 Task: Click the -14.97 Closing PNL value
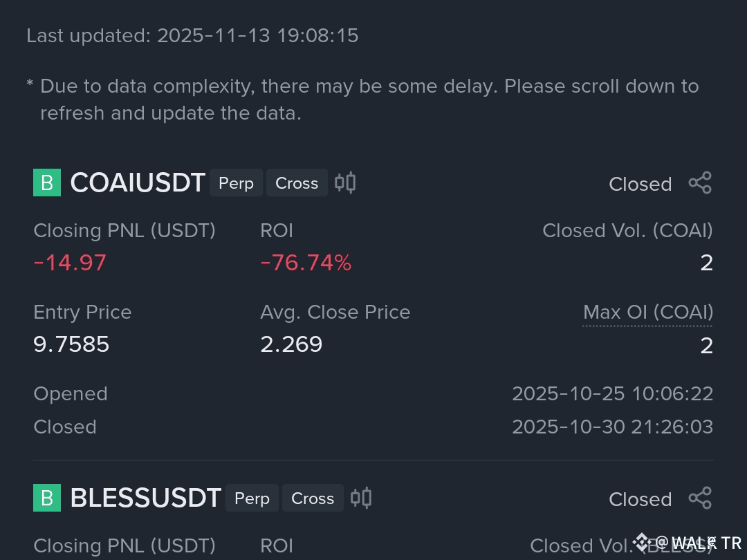(x=70, y=263)
